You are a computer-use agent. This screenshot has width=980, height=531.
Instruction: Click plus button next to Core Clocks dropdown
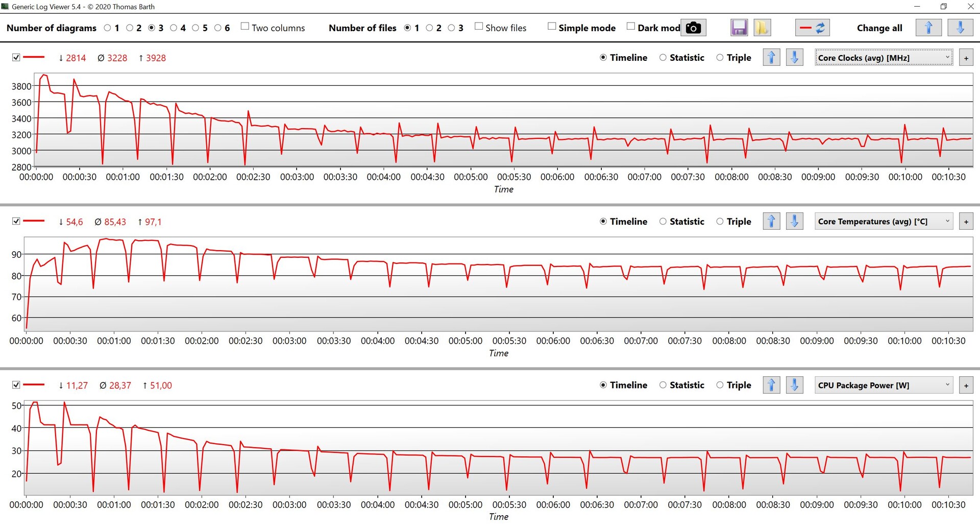point(966,58)
